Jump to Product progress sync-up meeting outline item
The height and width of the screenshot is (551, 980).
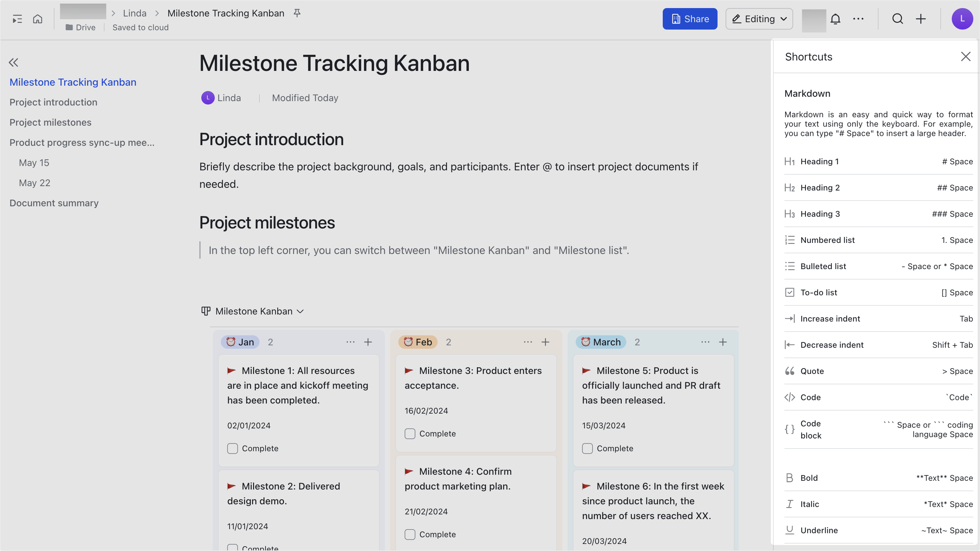(x=82, y=142)
